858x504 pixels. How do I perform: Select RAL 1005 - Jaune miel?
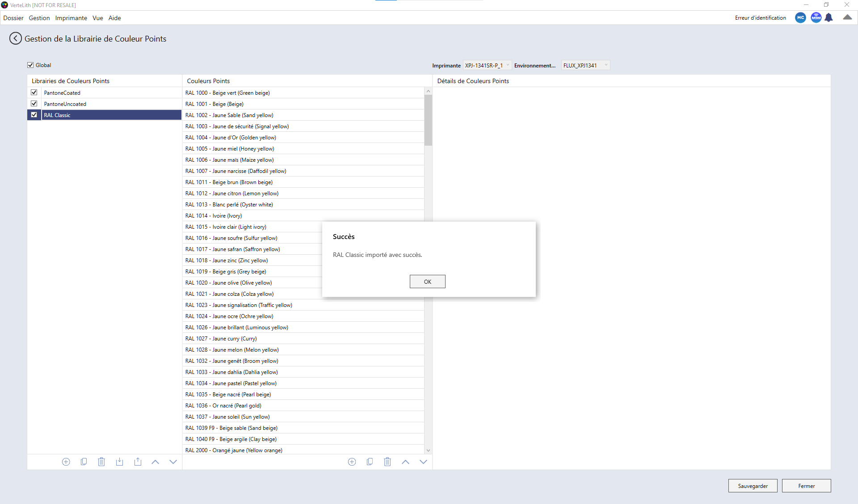pyautogui.click(x=303, y=148)
